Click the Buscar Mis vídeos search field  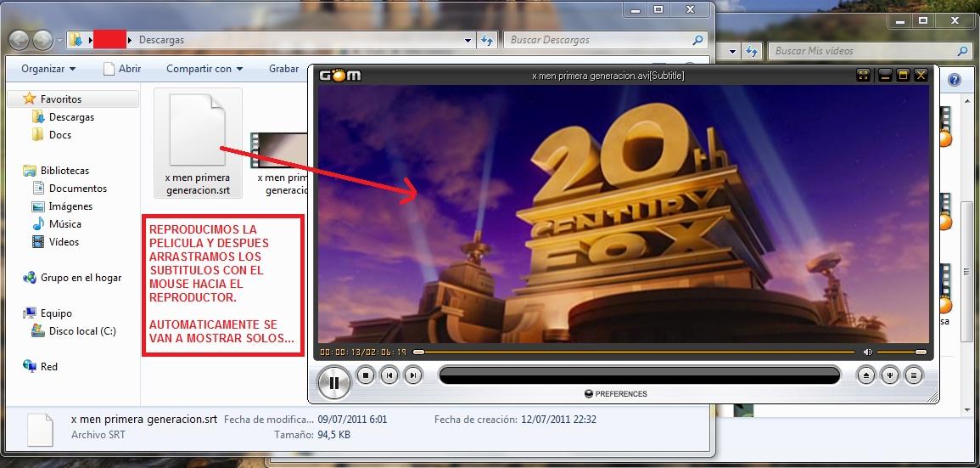871,51
